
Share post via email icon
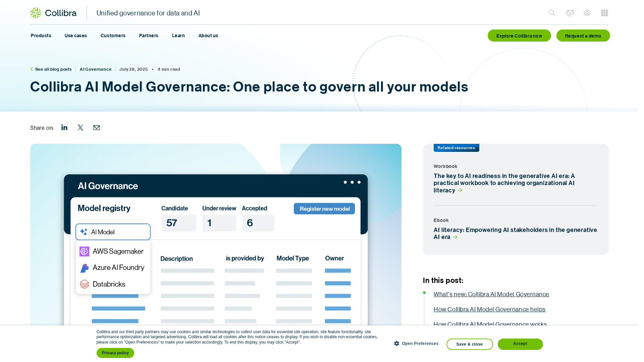coord(97,128)
